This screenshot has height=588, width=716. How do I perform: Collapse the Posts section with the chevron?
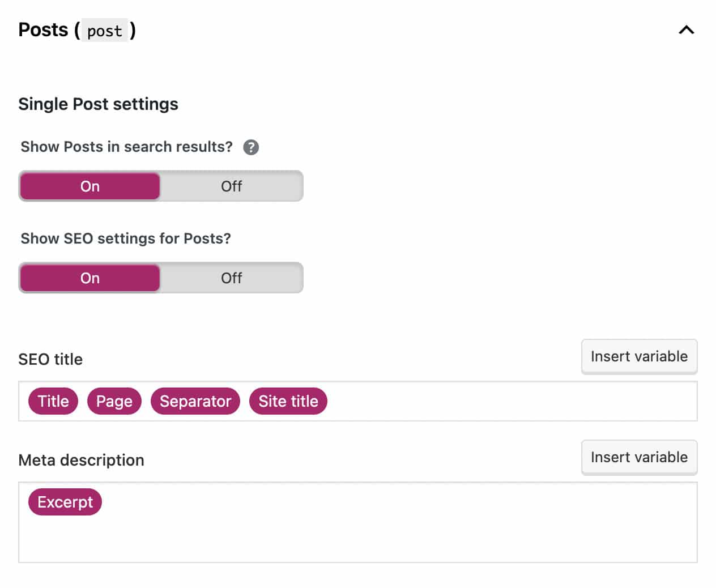tap(686, 30)
